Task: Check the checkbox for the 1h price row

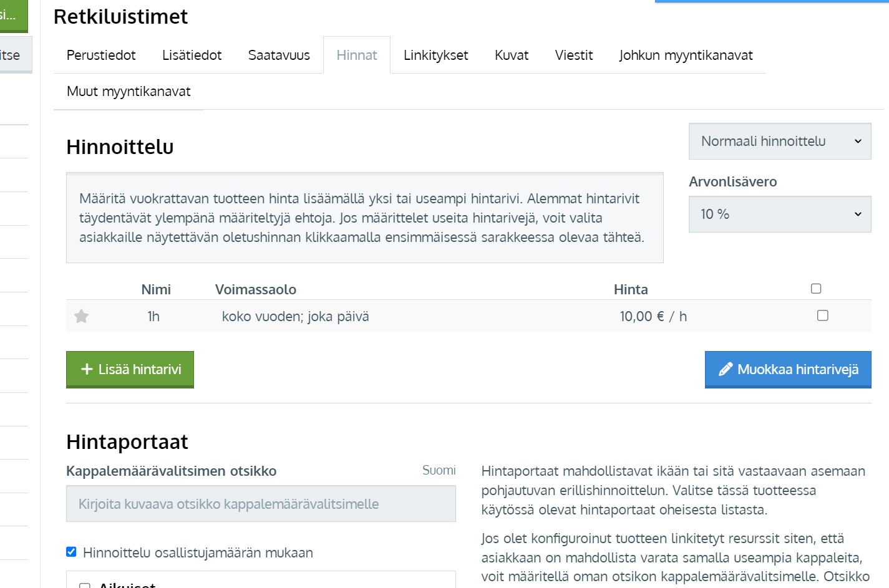Action: pyautogui.click(x=823, y=316)
